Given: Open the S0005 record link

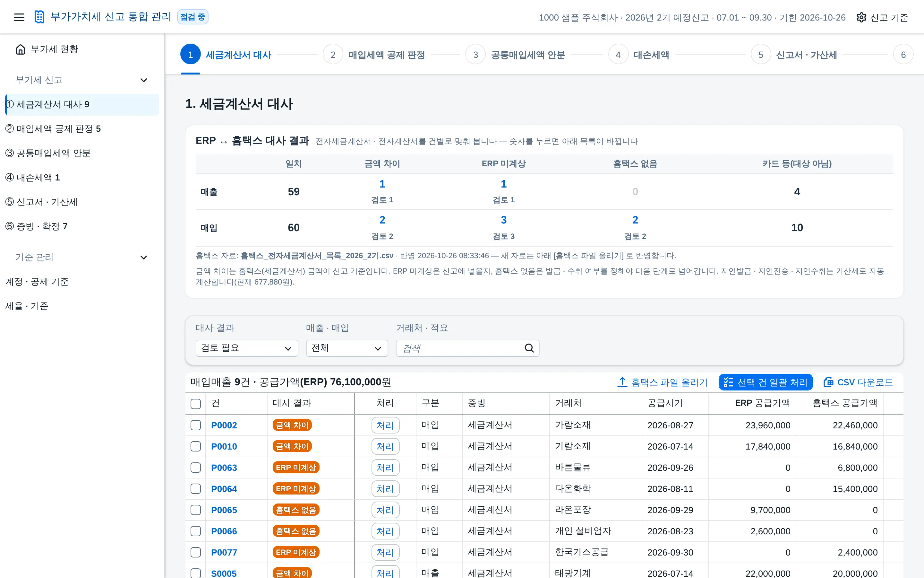Looking at the screenshot, I should pyautogui.click(x=224, y=574).
